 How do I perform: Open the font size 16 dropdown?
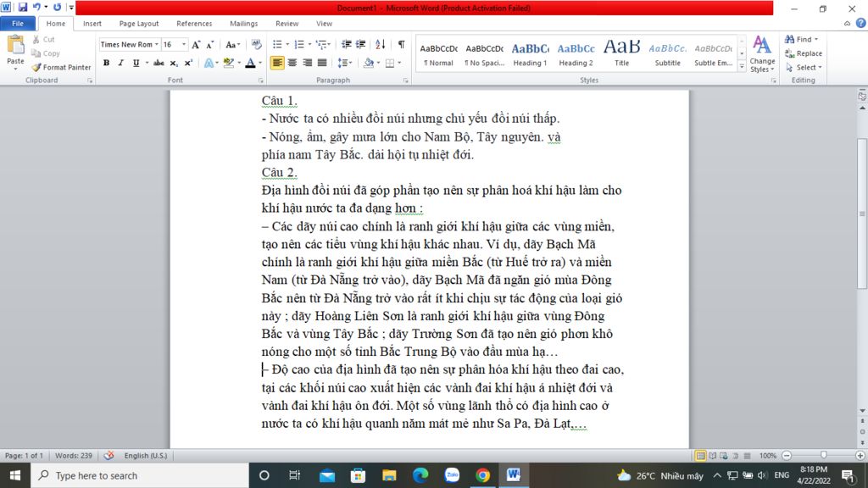(184, 44)
